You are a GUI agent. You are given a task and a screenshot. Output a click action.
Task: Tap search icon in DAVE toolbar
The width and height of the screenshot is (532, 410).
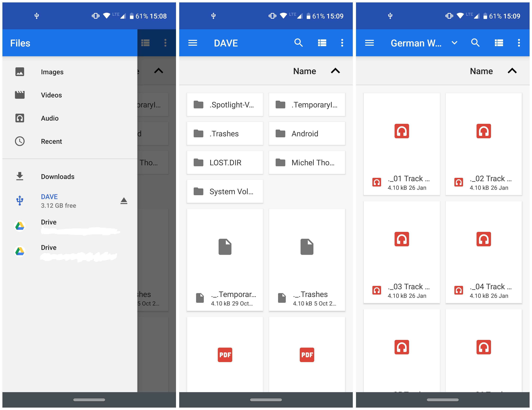(298, 43)
